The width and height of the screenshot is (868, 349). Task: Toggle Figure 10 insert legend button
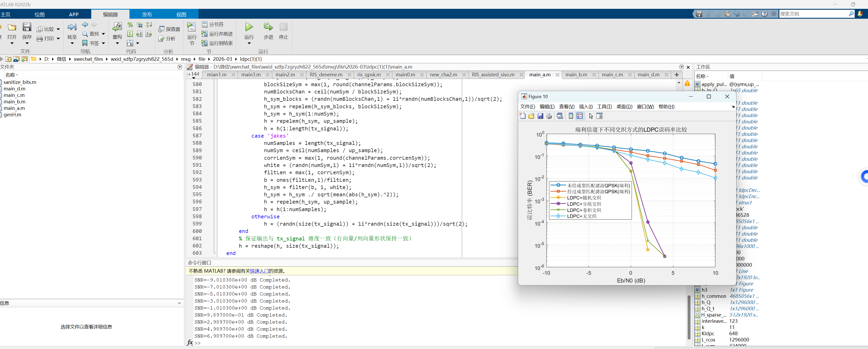pos(579,116)
